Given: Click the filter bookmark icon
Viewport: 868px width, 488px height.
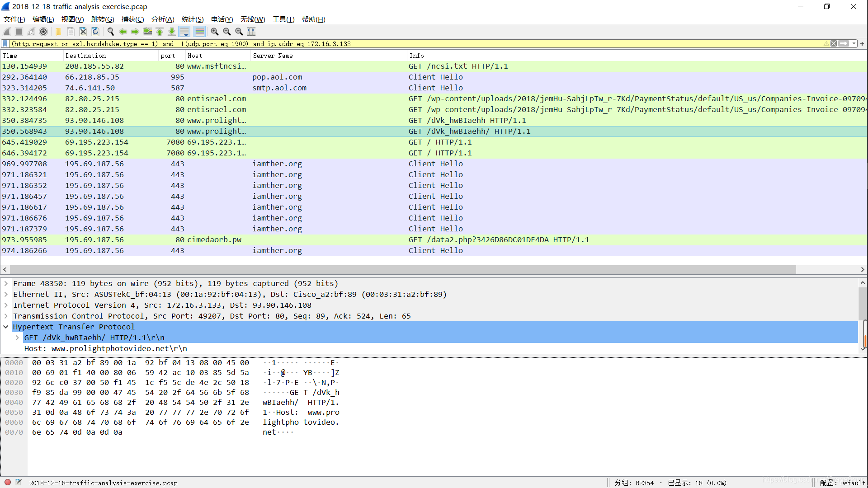Looking at the screenshot, I should (x=5, y=44).
